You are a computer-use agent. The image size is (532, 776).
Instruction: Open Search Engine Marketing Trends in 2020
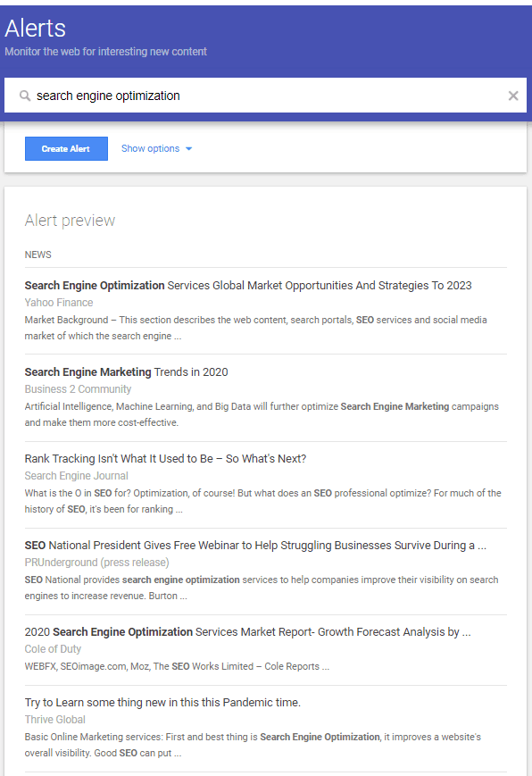tap(126, 372)
